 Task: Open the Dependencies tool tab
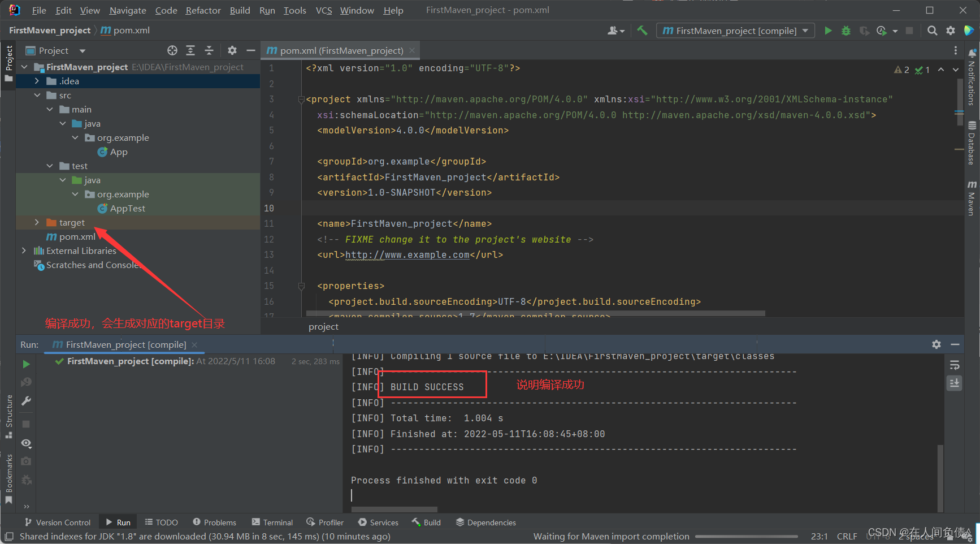point(486,523)
